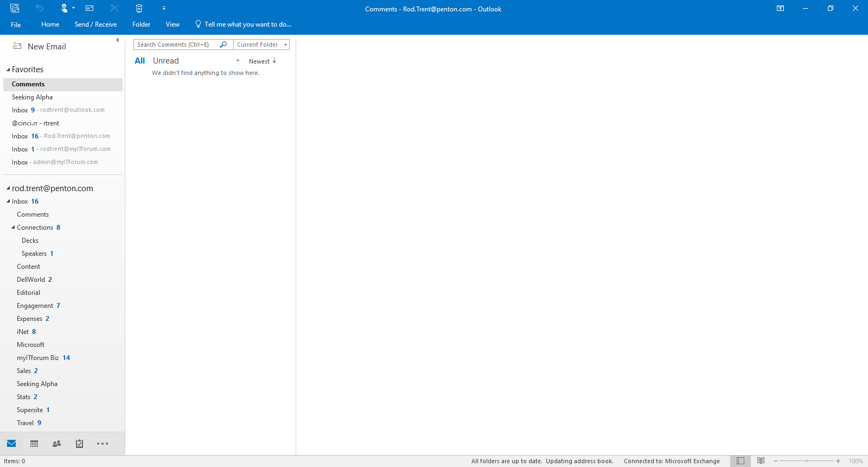Open the Current Folder search scope dropdown
Image resolution: width=868 pixels, height=467 pixels.
[261, 45]
